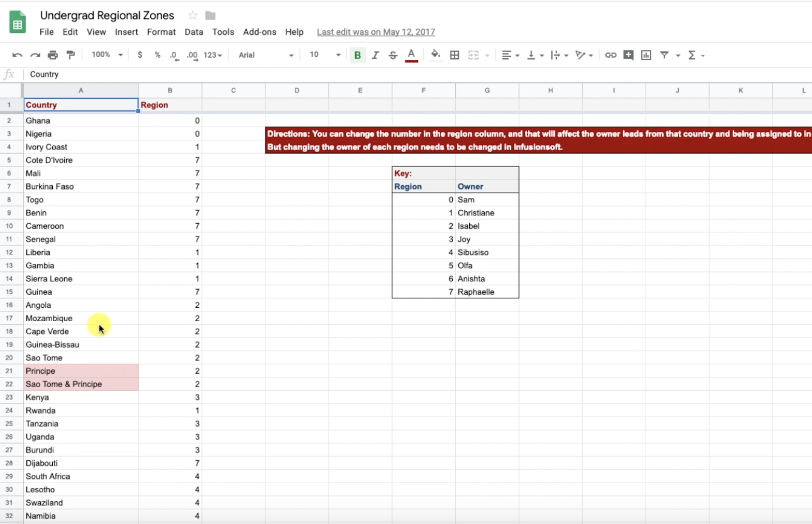Open the Tools menu
812x524 pixels.
[x=223, y=32]
